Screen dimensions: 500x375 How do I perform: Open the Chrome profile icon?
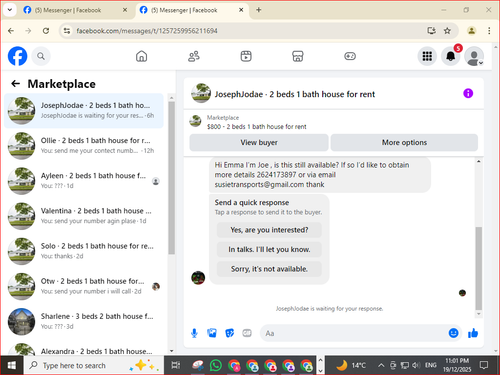[x=471, y=31]
